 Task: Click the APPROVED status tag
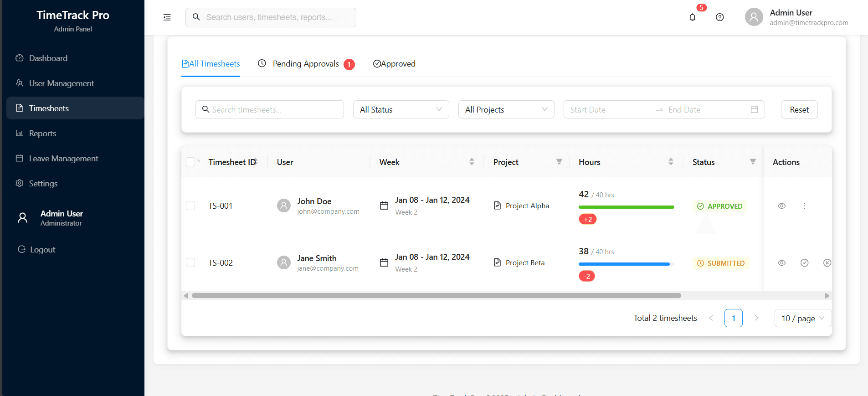(720, 206)
